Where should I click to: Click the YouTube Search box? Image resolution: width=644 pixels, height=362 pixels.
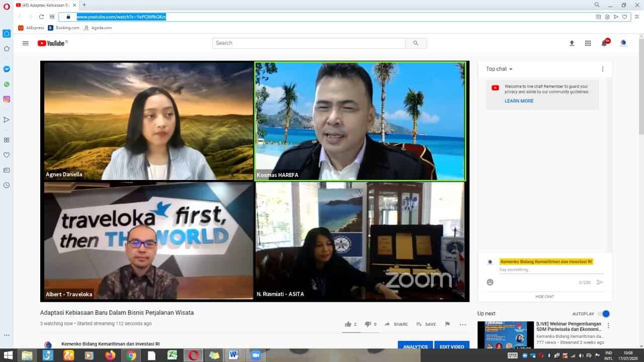pyautogui.click(x=308, y=43)
